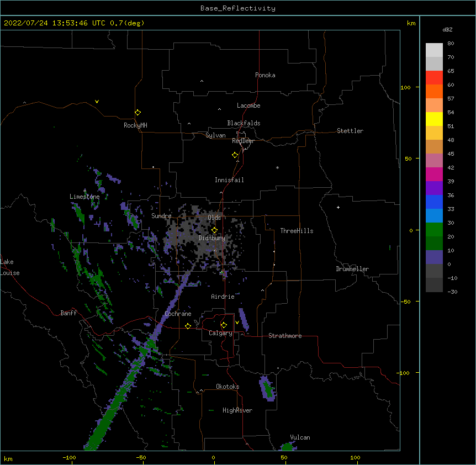476x465 pixels.
Task: Click the Limestone label
Action: (x=84, y=197)
